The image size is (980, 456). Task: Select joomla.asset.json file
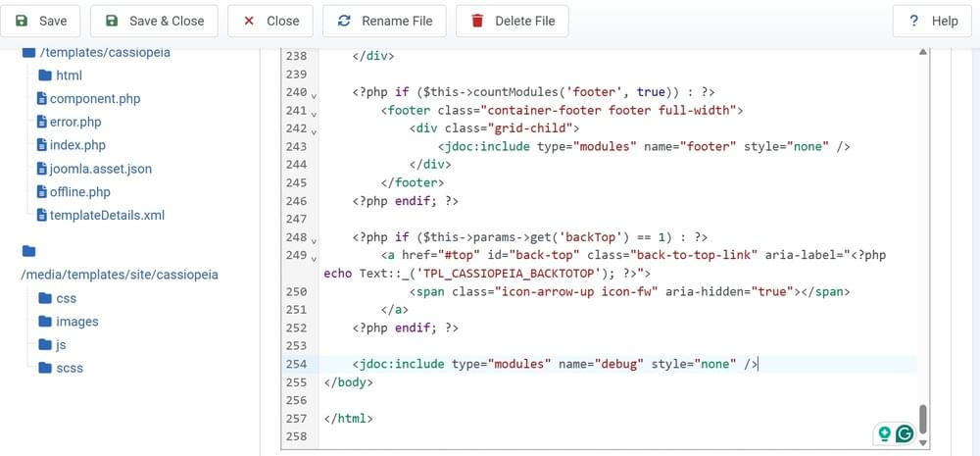(101, 169)
